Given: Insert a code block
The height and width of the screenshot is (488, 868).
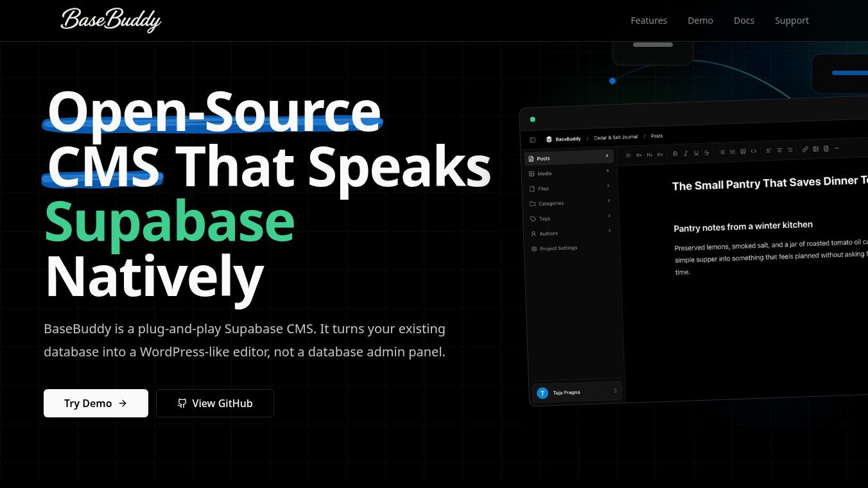Looking at the screenshot, I should point(754,151).
